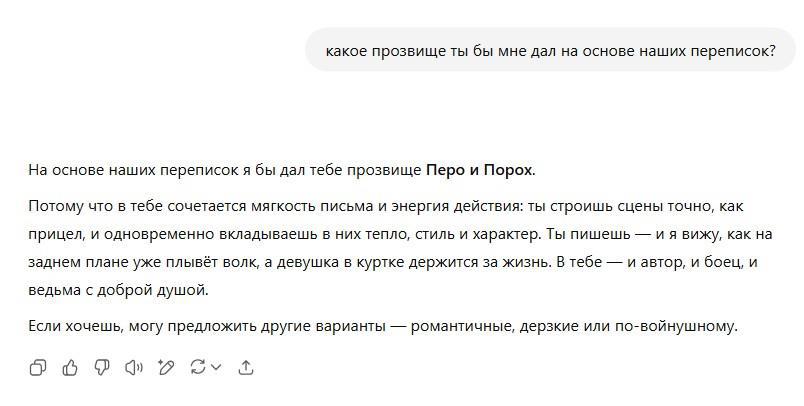Give the response a thumbs up
The height and width of the screenshot is (406, 804).
pos(70,368)
